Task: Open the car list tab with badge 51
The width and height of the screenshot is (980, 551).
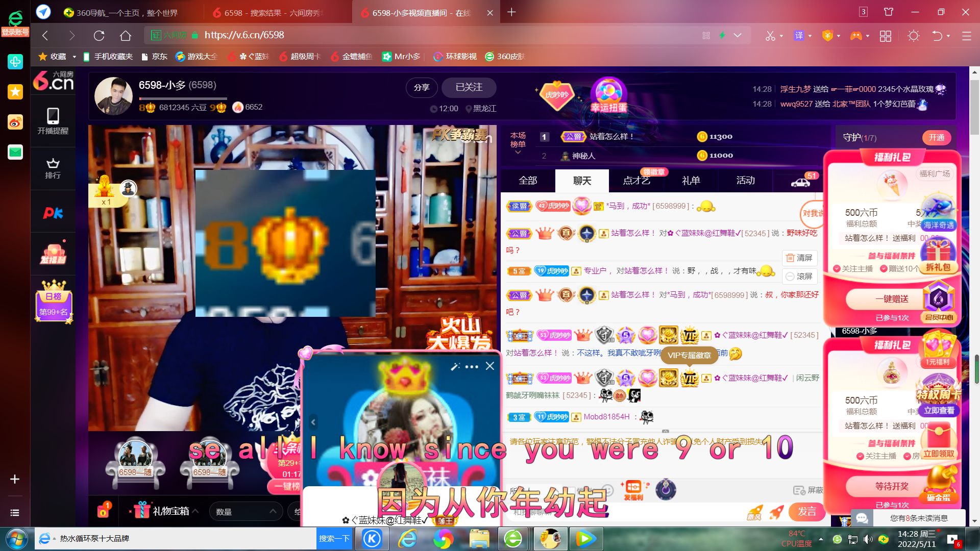Action: [800, 181]
